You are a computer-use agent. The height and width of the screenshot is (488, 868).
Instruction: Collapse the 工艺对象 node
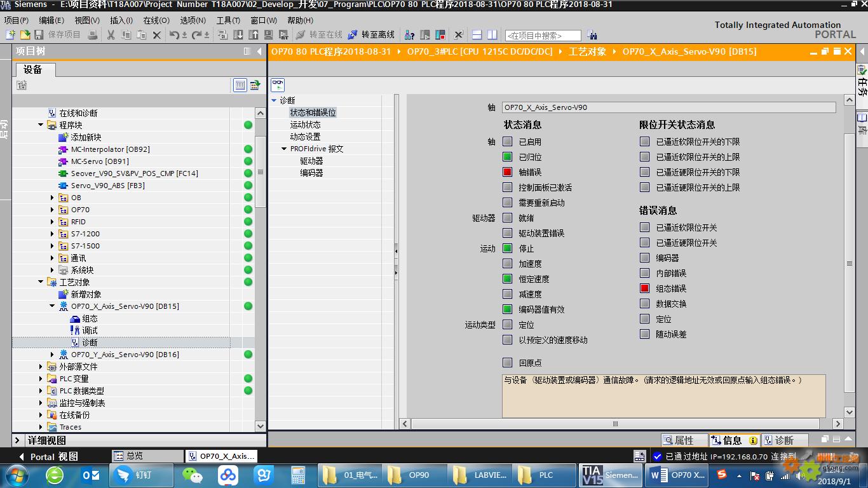(41, 282)
